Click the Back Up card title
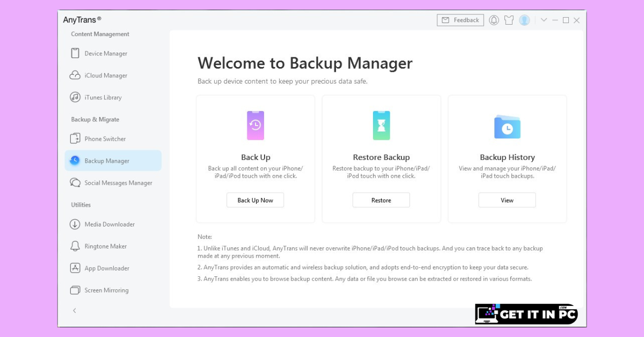The width and height of the screenshot is (644, 337). pyautogui.click(x=255, y=157)
